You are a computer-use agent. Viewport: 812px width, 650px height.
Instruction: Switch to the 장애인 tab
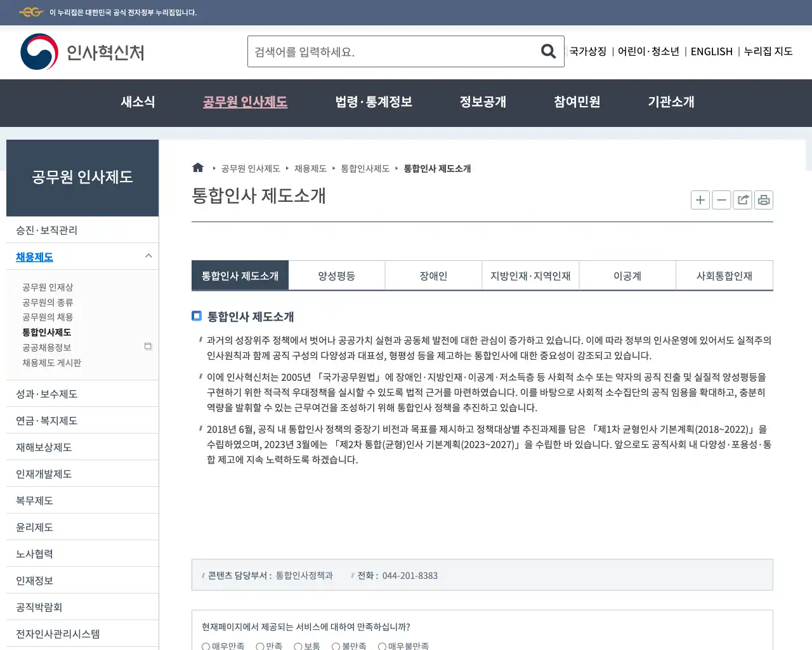pos(434,275)
